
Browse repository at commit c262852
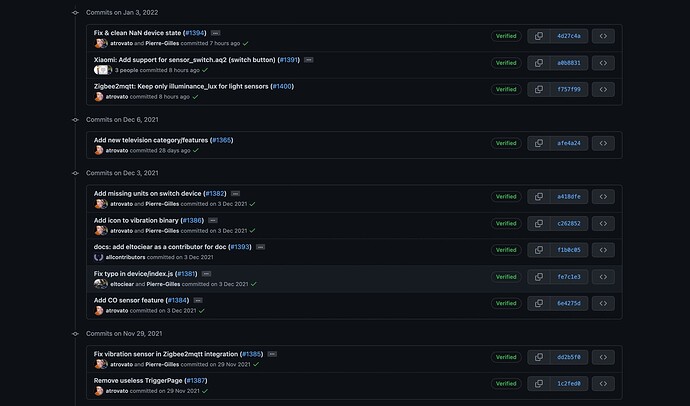tap(603, 223)
